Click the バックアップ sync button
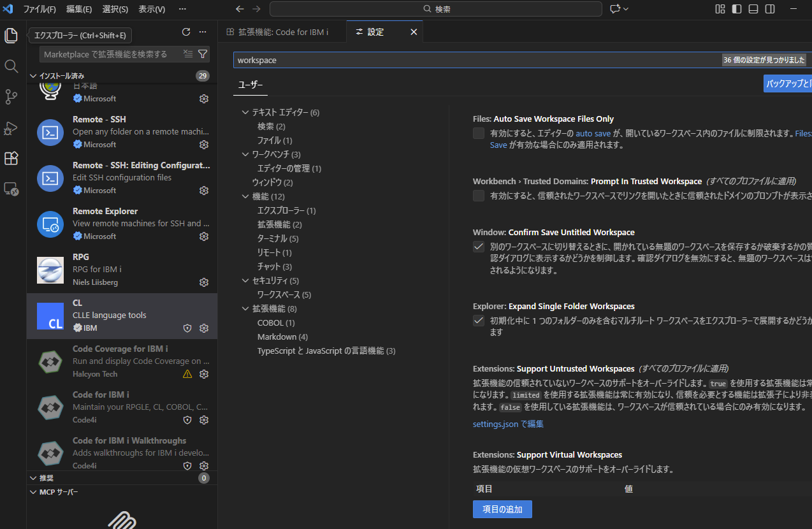This screenshot has height=529, width=812. click(x=788, y=83)
